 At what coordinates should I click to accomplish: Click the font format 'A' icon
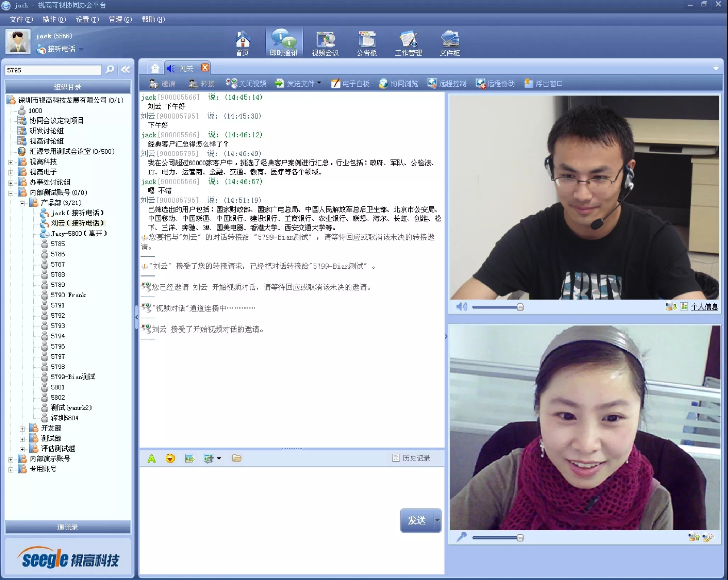[151, 459]
